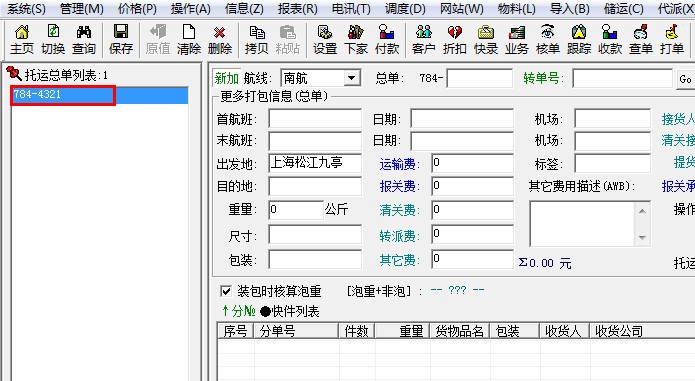Click the 主页 home icon

[22, 39]
